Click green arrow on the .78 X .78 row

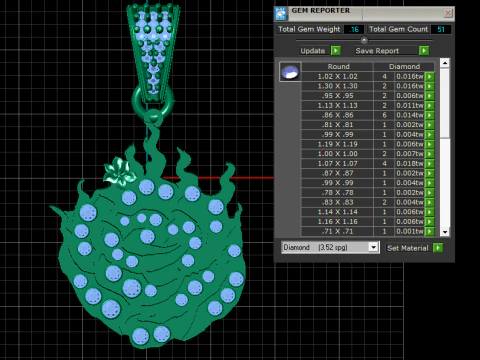point(430,192)
